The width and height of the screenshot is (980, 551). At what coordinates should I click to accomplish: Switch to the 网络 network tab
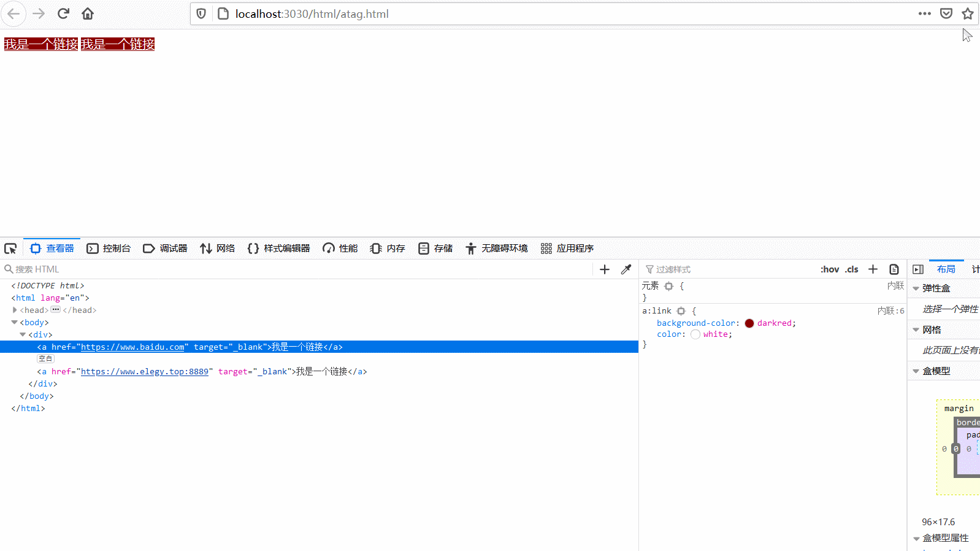coord(218,249)
